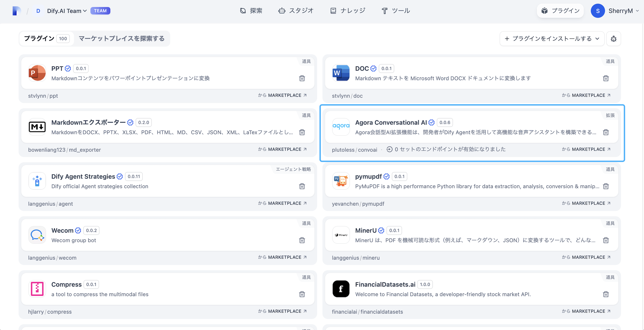644x330 pixels.
Task: Click the プラグイン button in header
Action: click(x=560, y=11)
